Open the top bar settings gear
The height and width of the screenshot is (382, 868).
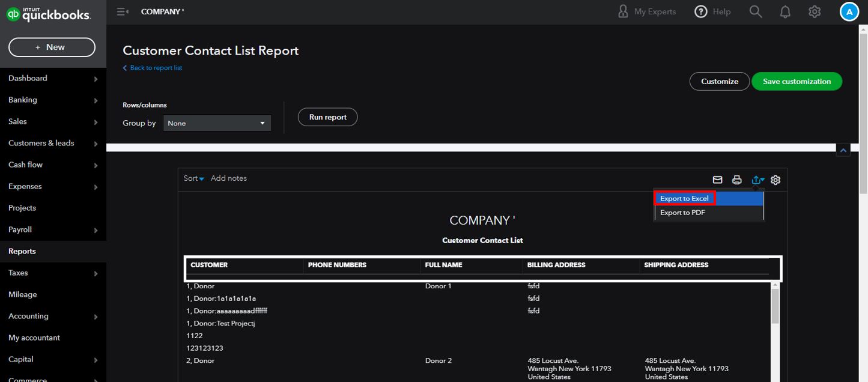pos(815,11)
